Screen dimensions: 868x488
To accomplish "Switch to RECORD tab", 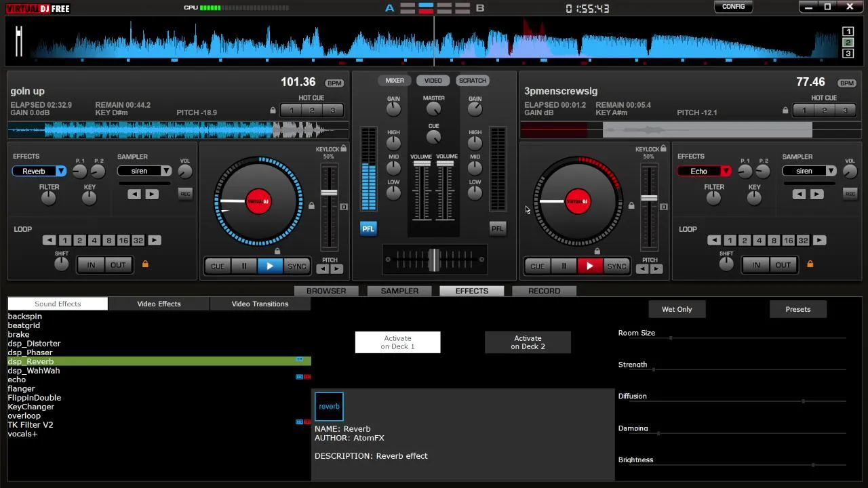I will tap(544, 291).
